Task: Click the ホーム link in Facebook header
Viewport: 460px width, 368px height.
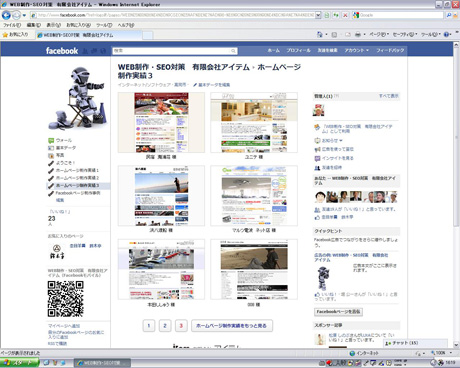Action: pos(274,50)
